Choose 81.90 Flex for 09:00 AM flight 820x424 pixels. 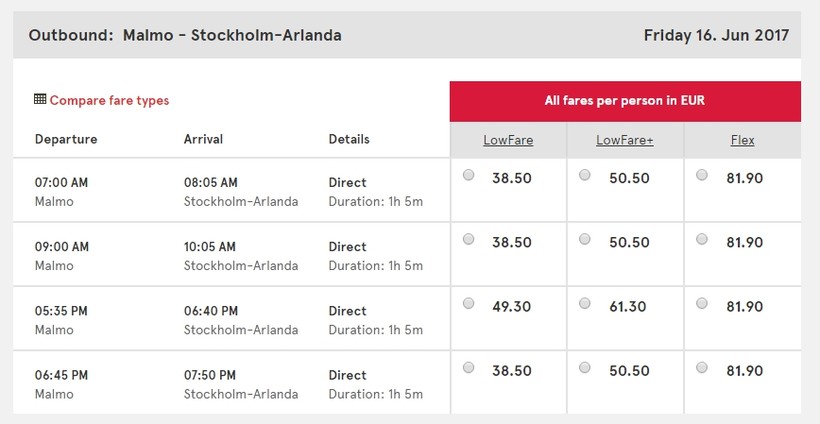point(702,239)
